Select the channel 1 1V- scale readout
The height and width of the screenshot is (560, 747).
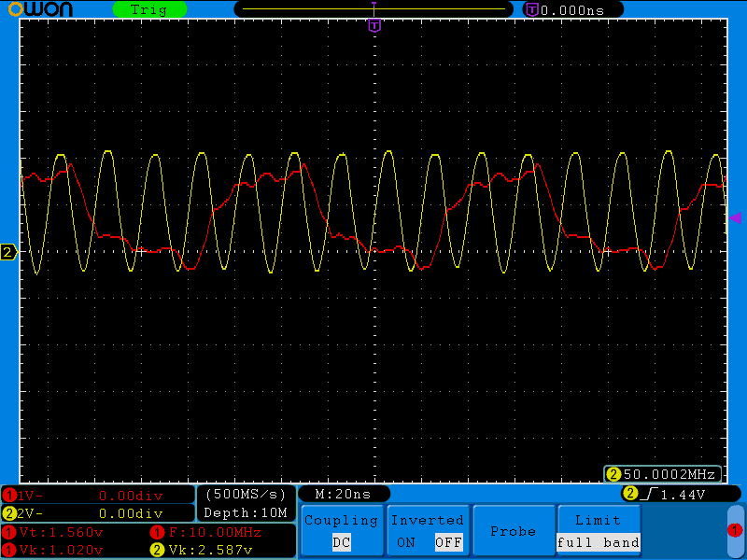tap(97, 495)
